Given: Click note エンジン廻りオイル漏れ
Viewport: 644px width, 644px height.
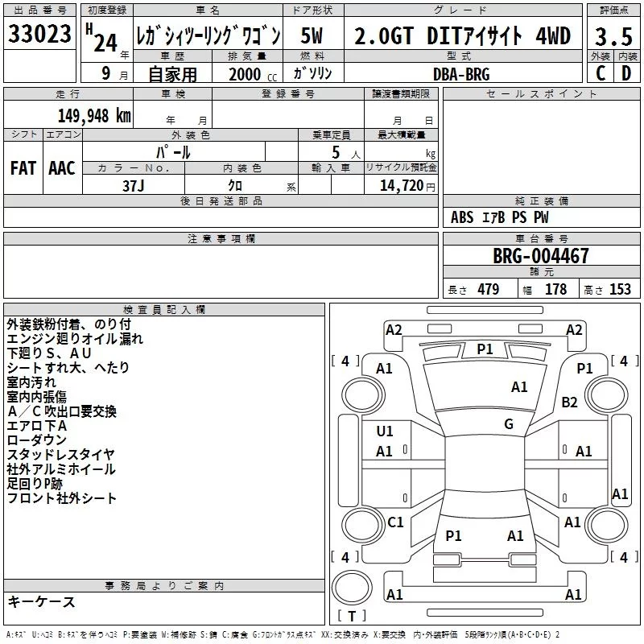Looking at the screenshot, I should (75, 339).
